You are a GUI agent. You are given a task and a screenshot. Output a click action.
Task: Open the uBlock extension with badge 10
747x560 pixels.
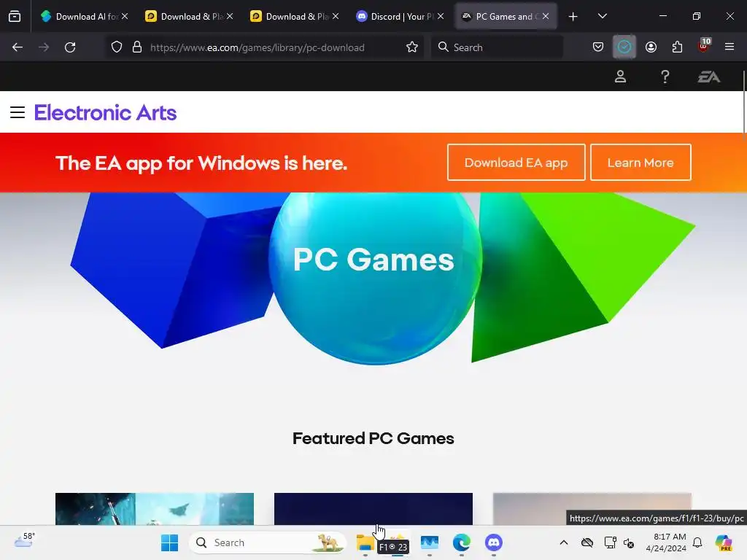click(704, 46)
